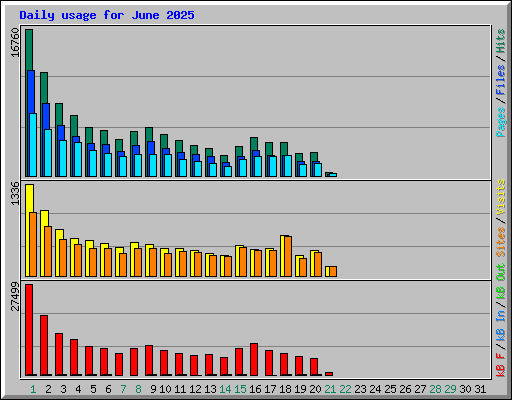Click the red kB bar for day 9
The width and height of the screenshot is (512, 400).
(149, 360)
